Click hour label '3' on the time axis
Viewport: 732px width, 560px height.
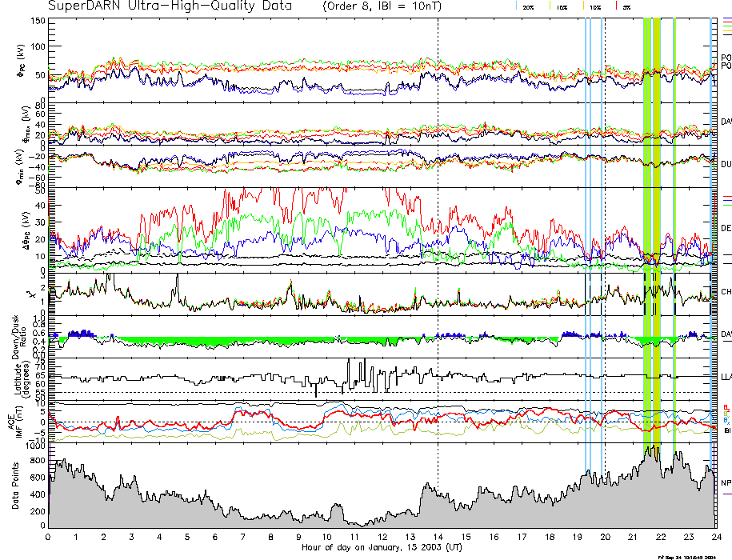pyautogui.click(x=132, y=537)
